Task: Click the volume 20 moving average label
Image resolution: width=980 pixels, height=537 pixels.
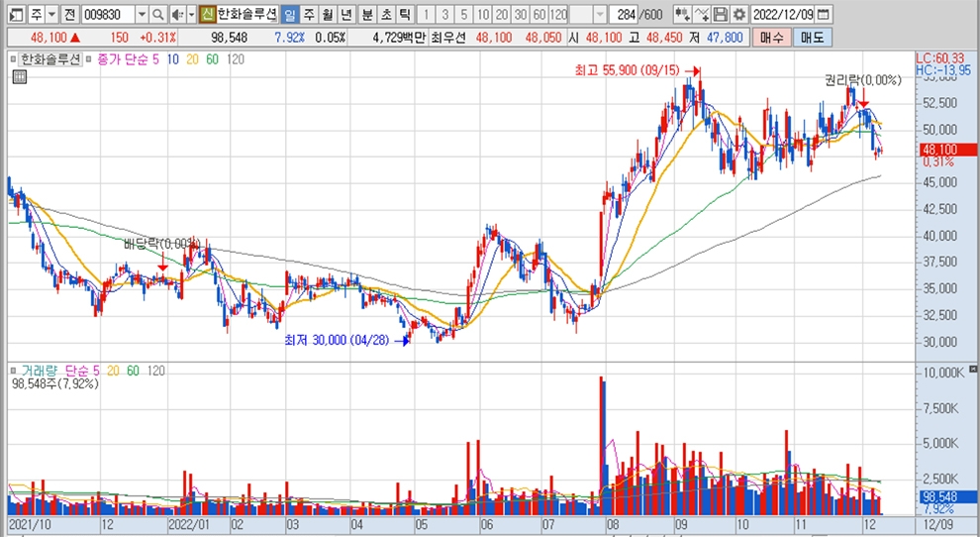Action: point(113,371)
